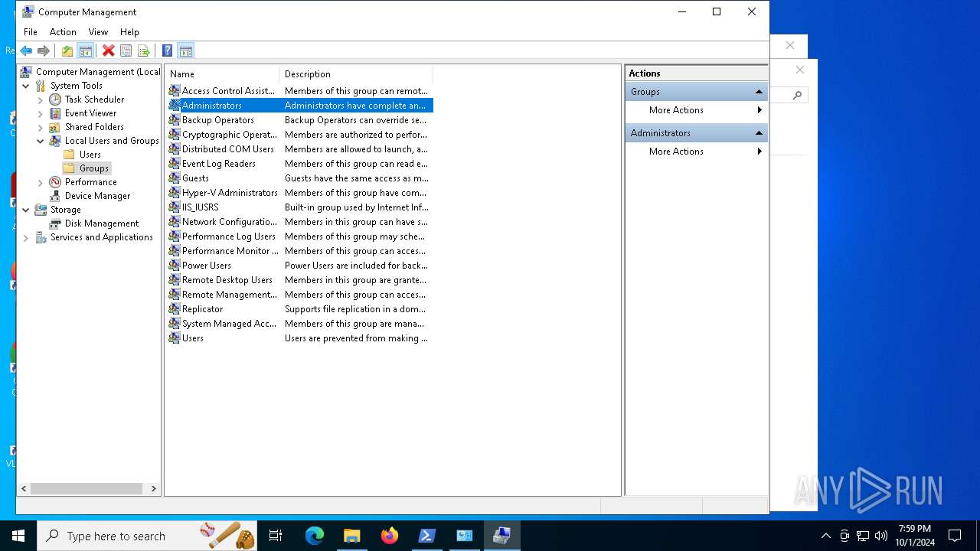
Task: Click the tree scrollbar right arrow
Action: coord(153,488)
